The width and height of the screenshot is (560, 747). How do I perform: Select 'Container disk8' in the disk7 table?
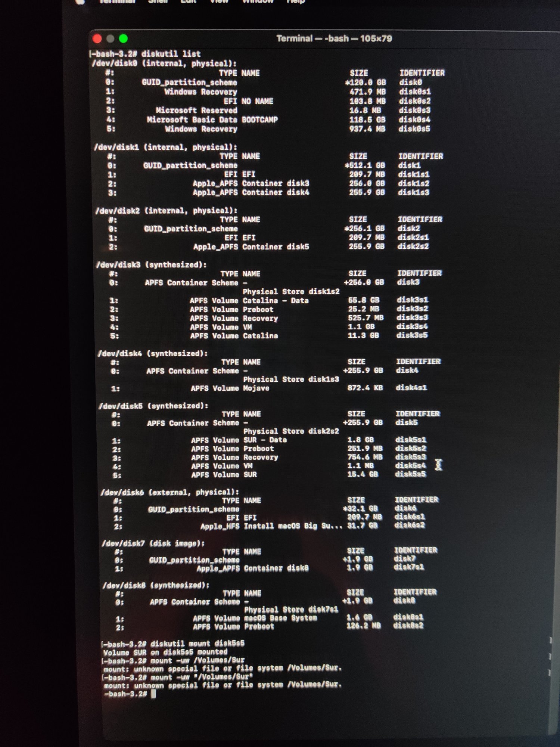pyautogui.click(x=277, y=568)
